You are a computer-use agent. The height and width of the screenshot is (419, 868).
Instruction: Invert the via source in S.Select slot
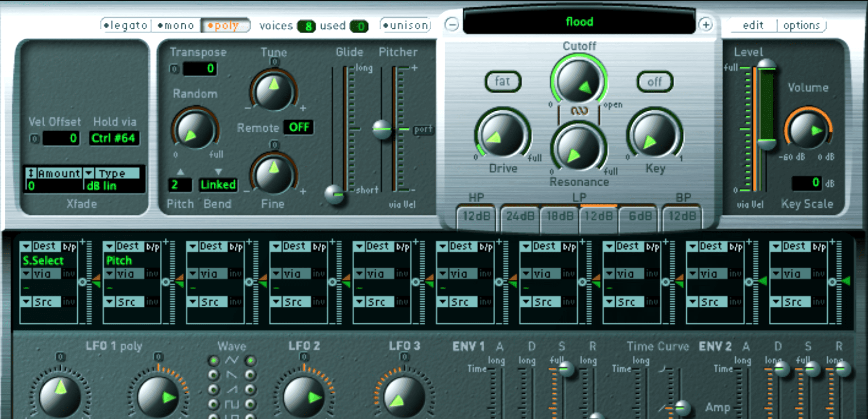69,274
